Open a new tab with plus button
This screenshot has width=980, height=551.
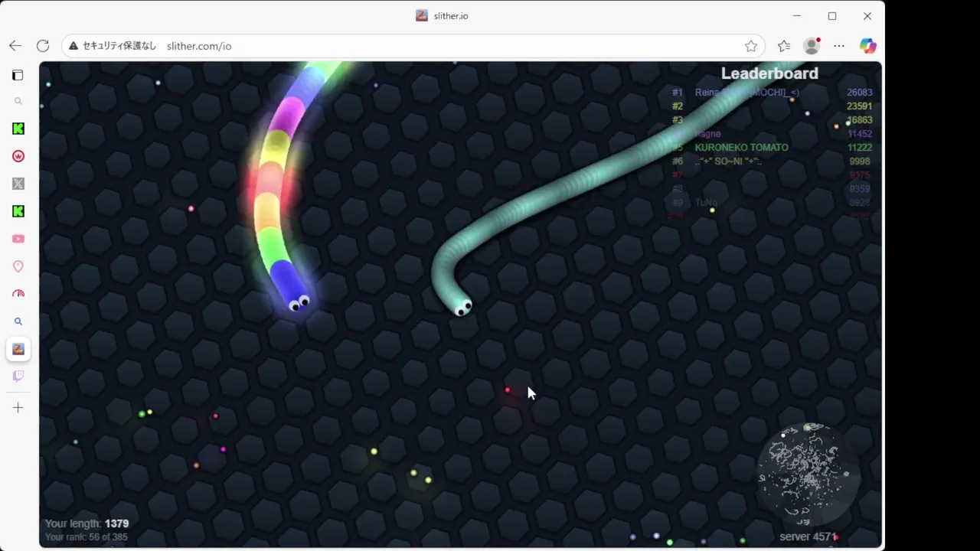(x=18, y=408)
